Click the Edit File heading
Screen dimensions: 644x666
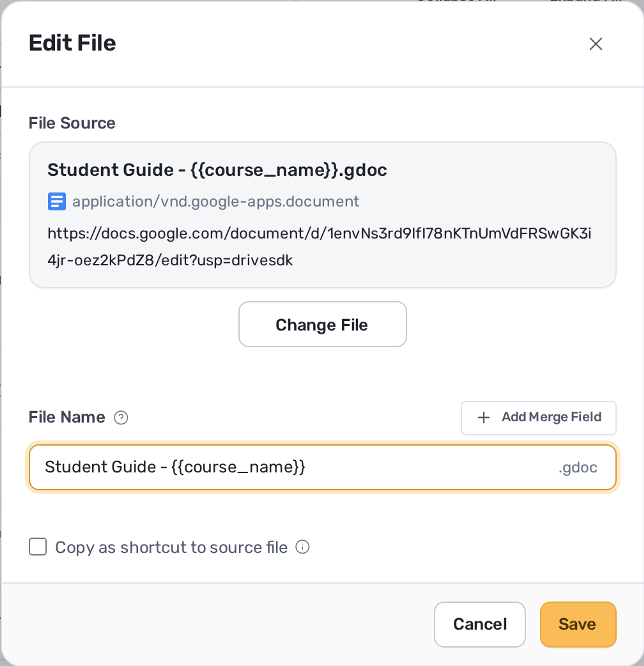tap(72, 43)
